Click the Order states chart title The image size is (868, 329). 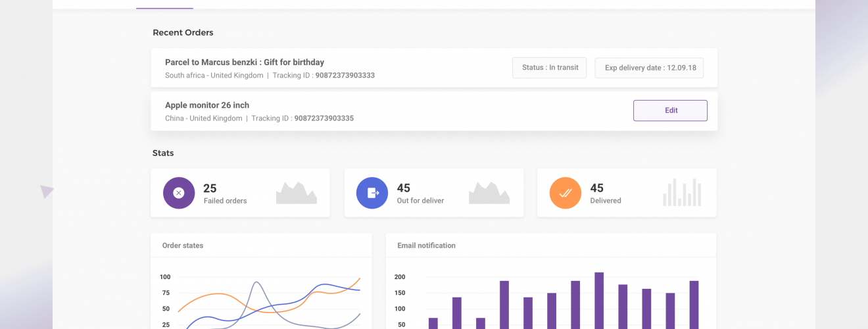tap(183, 245)
